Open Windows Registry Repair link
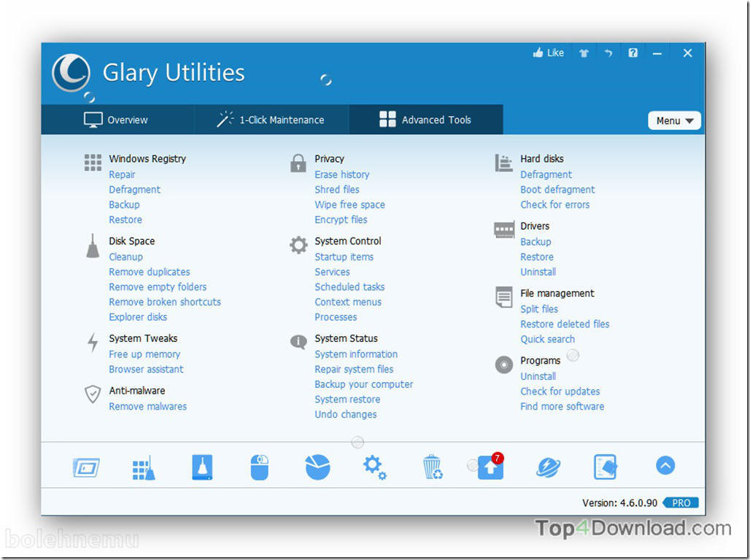 coord(122,174)
